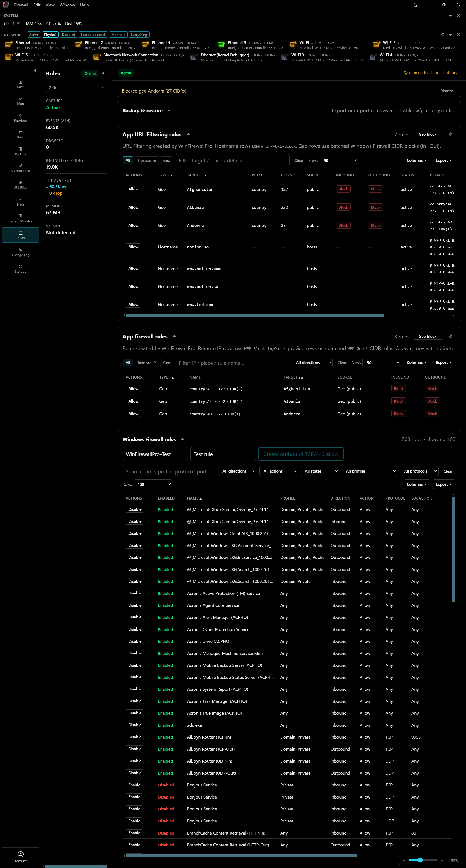Open the Packets view
This screenshot has width=466, height=868.
point(20,151)
